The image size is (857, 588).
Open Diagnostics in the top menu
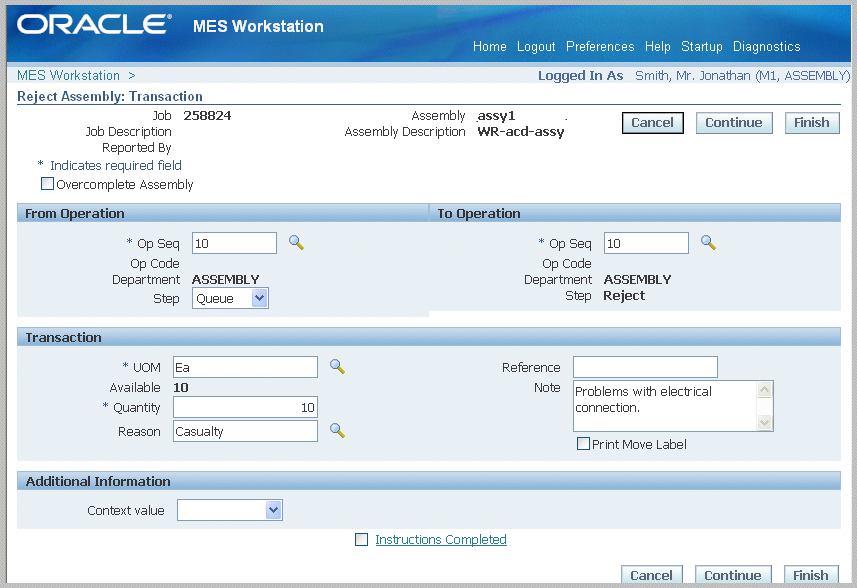click(x=766, y=46)
